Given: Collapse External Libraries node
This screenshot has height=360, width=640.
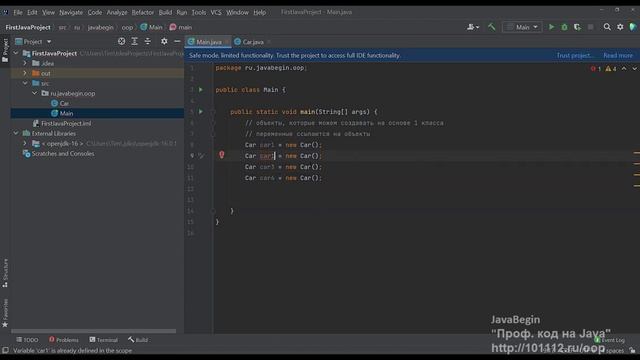Looking at the screenshot, I should (16, 133).
